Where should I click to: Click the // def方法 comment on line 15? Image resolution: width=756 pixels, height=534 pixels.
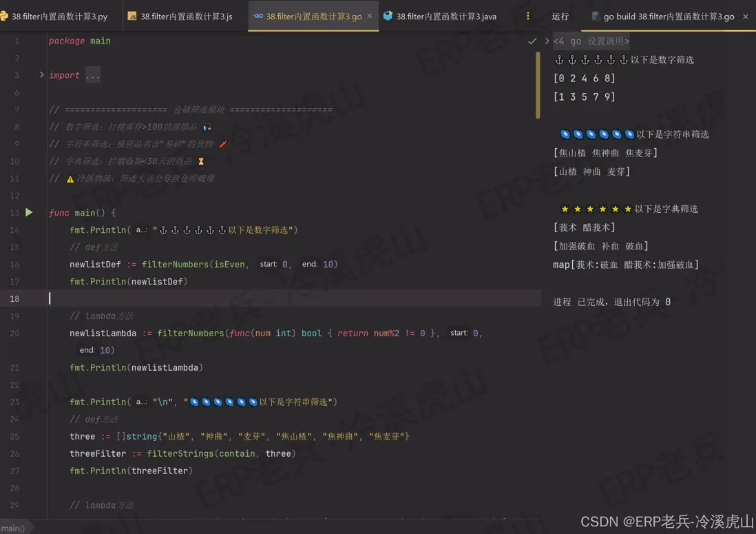(x=94, y=247)
